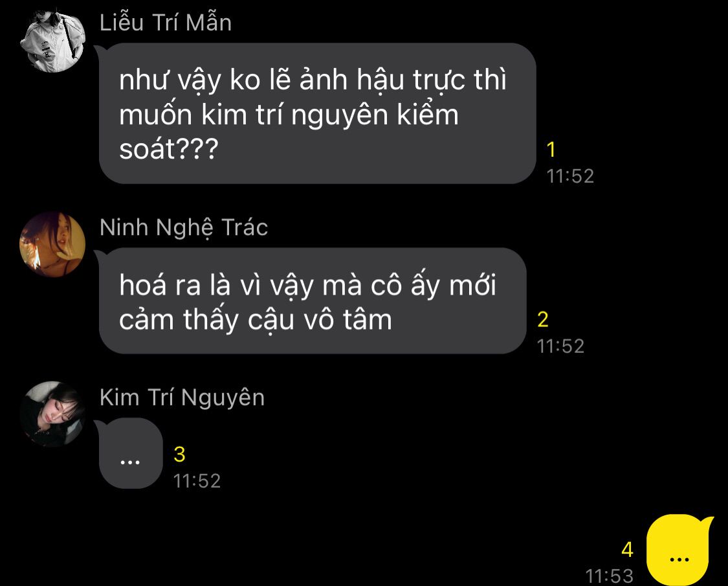Image resolution: width=728 pixels, height=586 pixels.
Task: Click the word 'soát???' in first message
Action: coord(168,149)
